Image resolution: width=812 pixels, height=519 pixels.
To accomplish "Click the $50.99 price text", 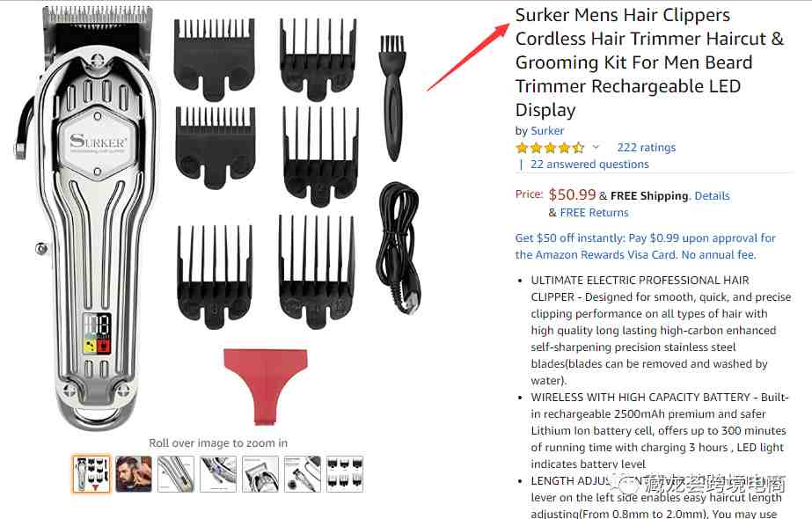I will click(x=572, y=194).
